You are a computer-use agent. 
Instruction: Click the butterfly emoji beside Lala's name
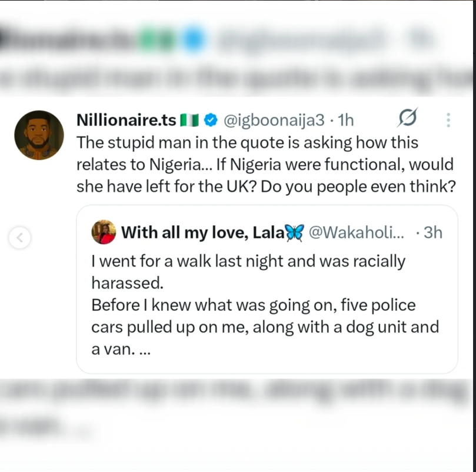(x=293, y=232)
